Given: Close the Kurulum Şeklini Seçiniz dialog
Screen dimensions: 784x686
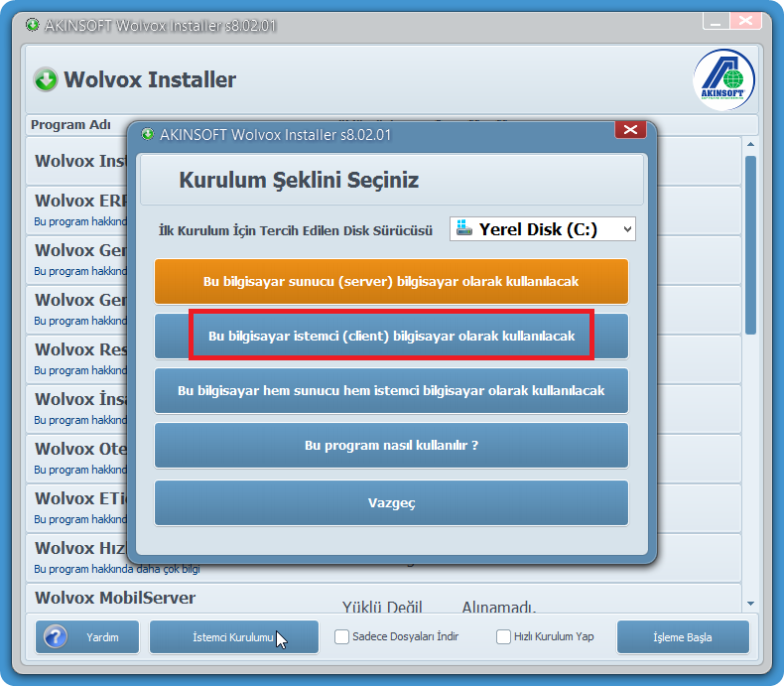Looking at the screenshot, I should [630, 129].
